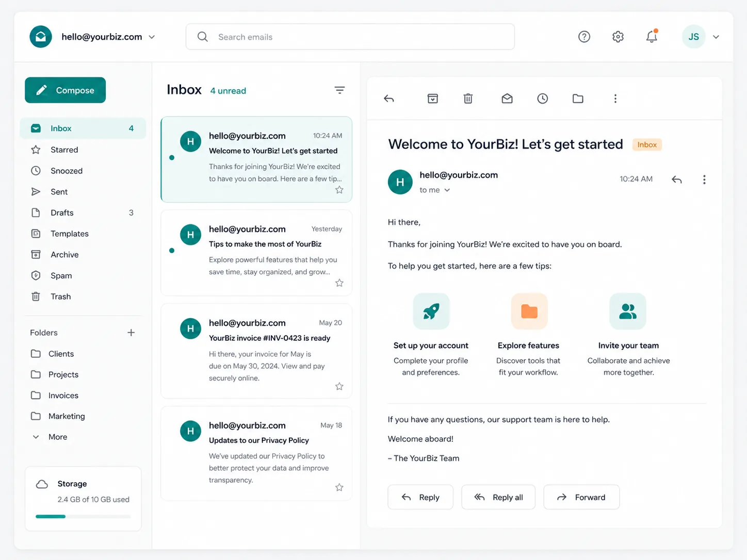Viewport: 747px width, 560px height.
Task: Open settings gear icon
Action: click(x=618, y=37)
